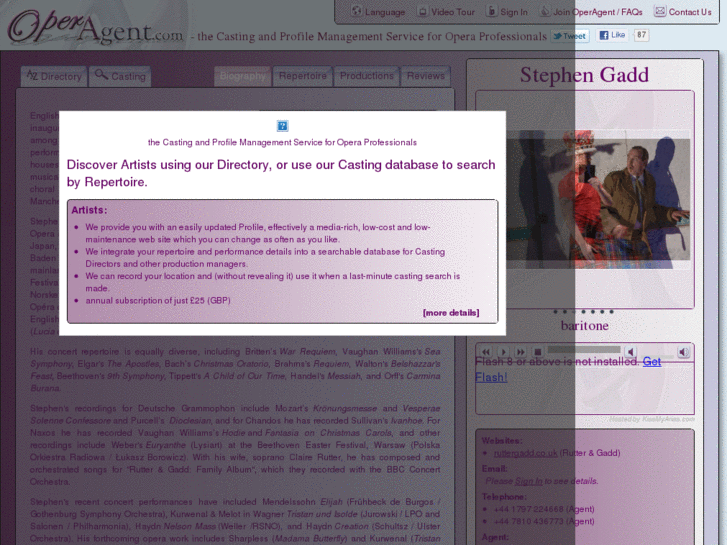Select the fourth slideshow dot under the photo
This screenshot has height=545, width=727.
pos(583,312)
